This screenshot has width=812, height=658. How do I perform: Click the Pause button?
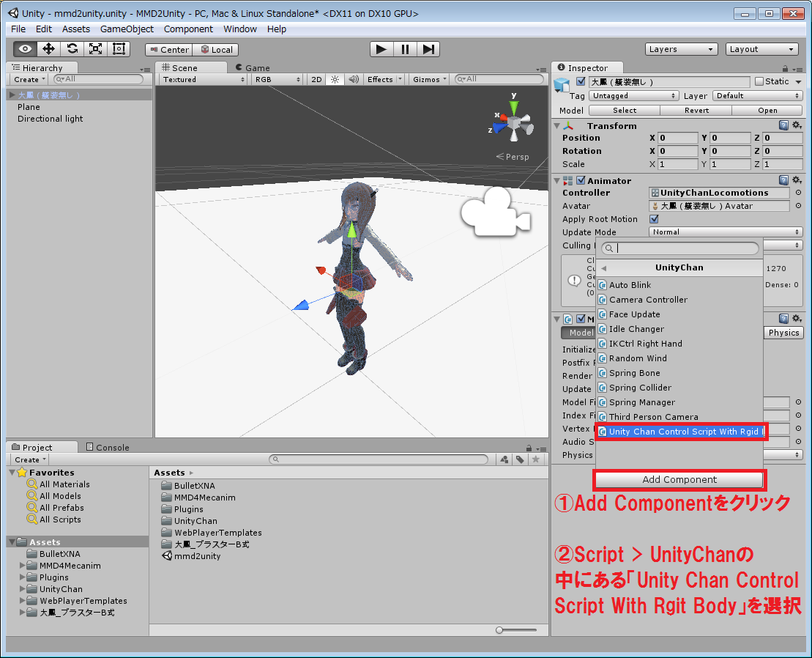[405, 49]
